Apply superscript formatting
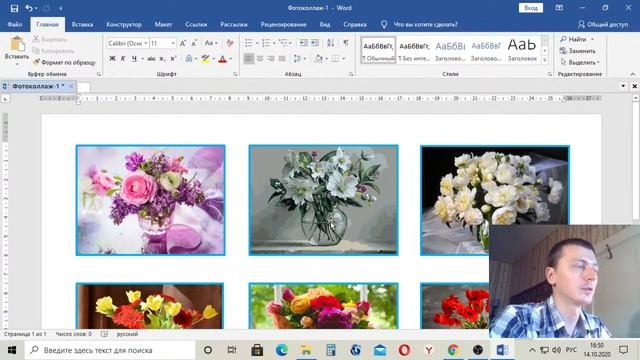The height and width of the screenshot is (360, 640). (x=173, y=59)
